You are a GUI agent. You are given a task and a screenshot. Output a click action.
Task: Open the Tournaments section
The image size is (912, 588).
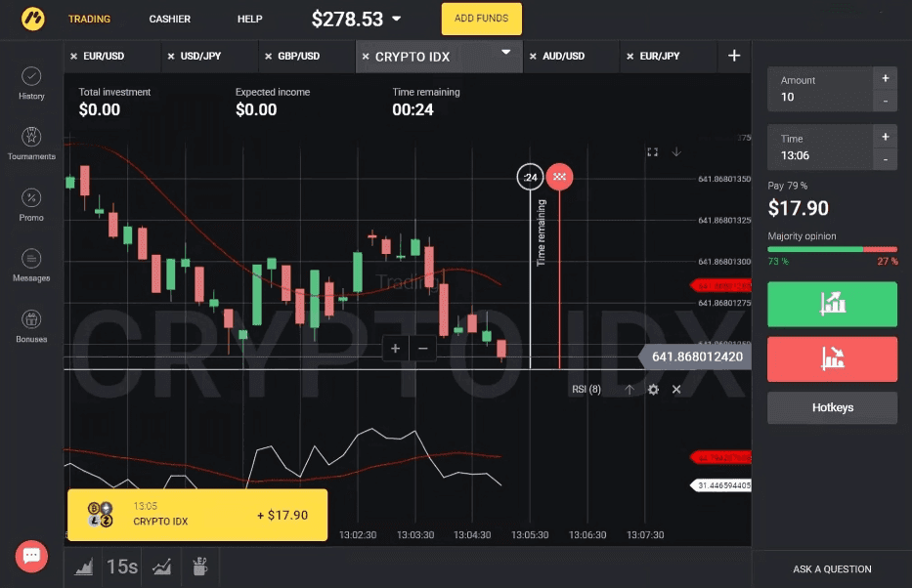tap(31, 144)
